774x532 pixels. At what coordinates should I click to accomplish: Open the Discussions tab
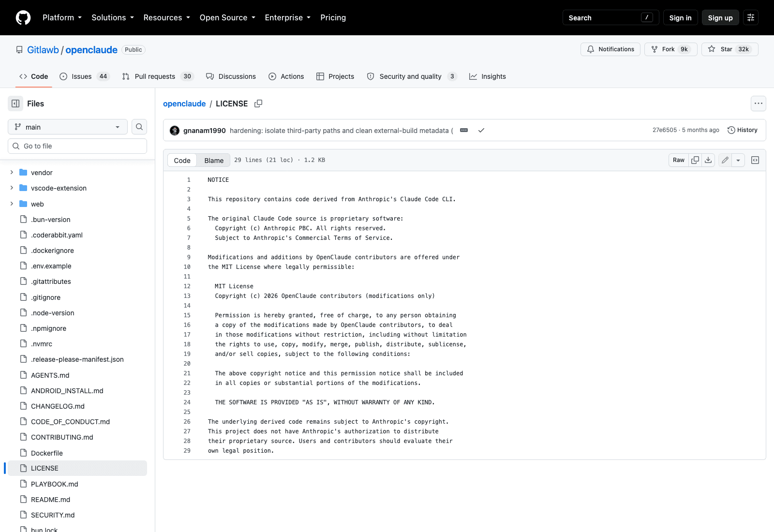[231, 76]
